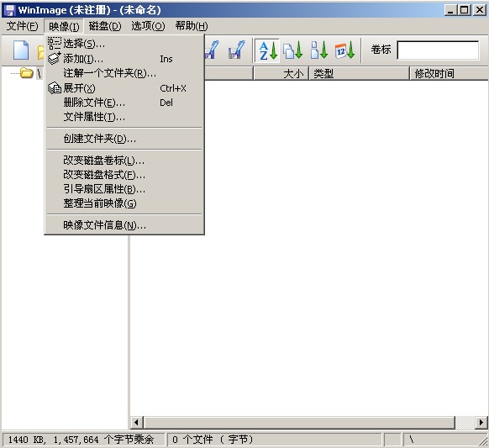
Task: Click the resize grip in status bar corner
Action: coord(483,440)
